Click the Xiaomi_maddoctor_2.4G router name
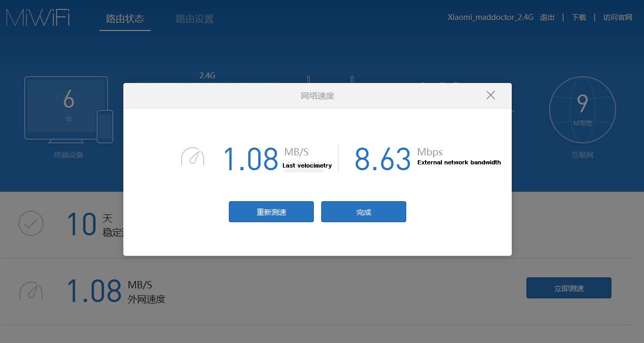The width and height of the screenshot is (644, 343). (490, 17)
